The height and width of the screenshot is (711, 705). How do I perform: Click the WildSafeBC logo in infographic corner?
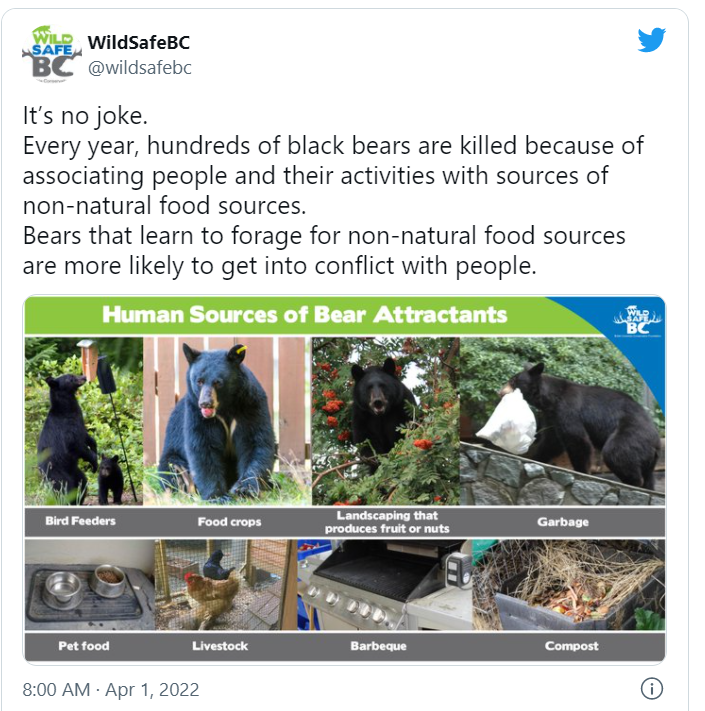[x=637, y=321]
